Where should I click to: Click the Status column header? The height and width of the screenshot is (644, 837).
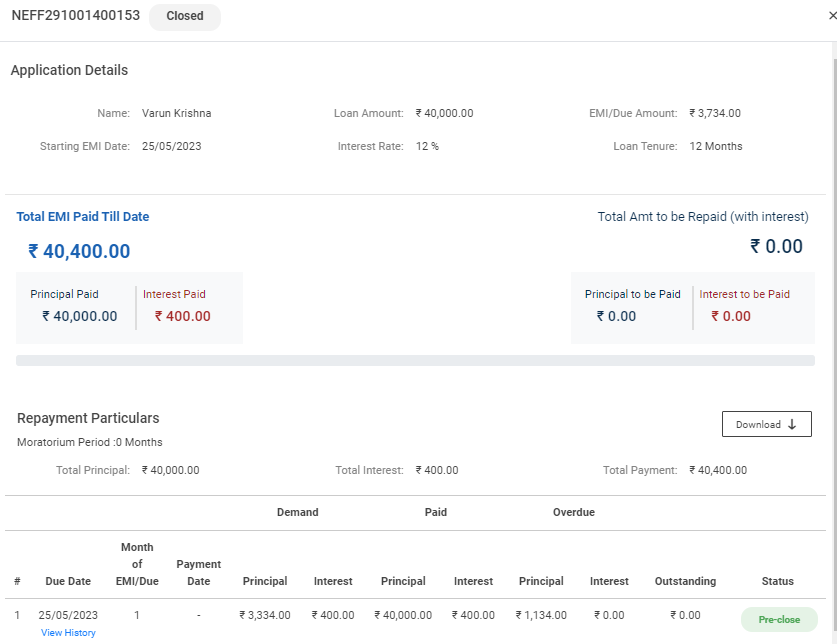pos(777,581)
